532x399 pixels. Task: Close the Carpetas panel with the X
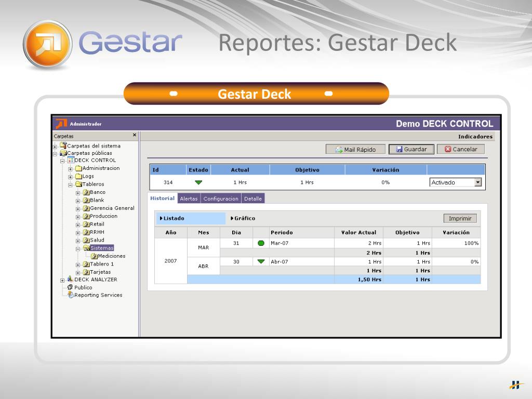tap(135, 135)
